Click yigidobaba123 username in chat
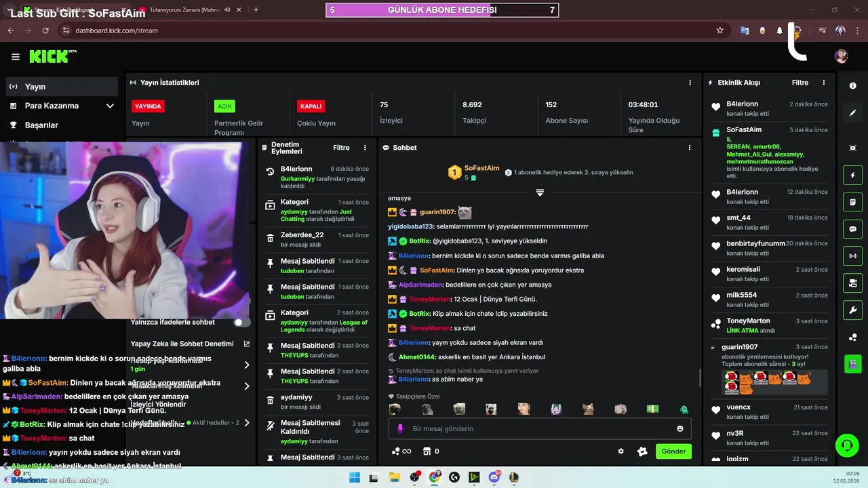The image size is (868, 488). (x=410, y=226)
